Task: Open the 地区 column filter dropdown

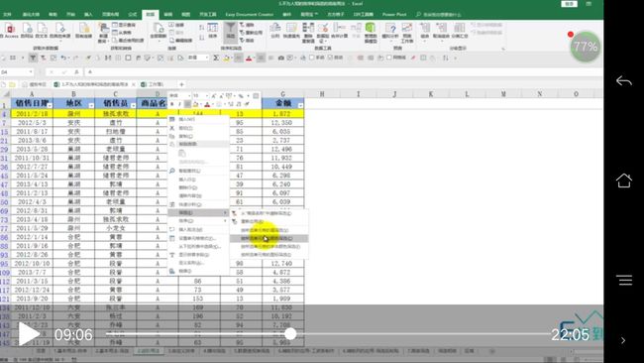Action: [91, 106]
